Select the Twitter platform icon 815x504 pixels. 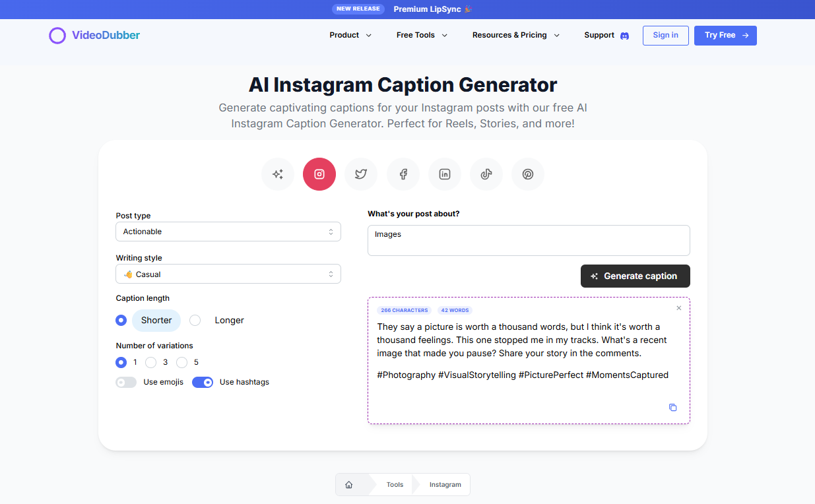(361, 174)
